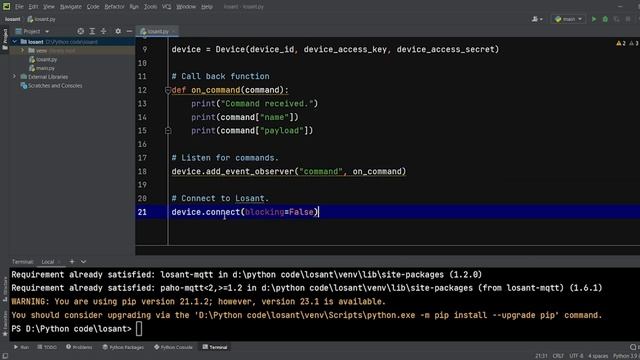Click the Expand All icon in Project panel
The height and width of the screenshot is (360, 640).
[x=92, y=31]
